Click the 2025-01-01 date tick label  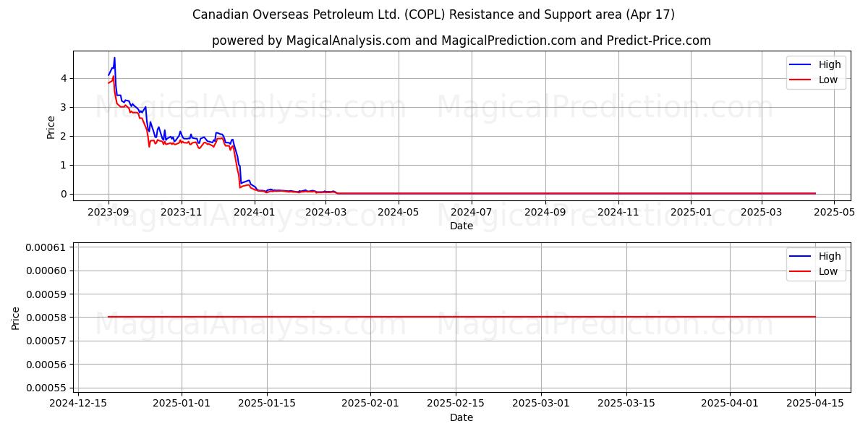tap(182, 403)
